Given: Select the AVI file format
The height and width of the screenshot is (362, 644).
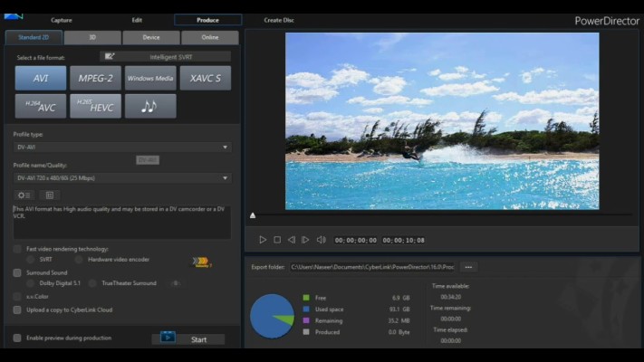Looking at the screenshot, I should pos(41,78).
